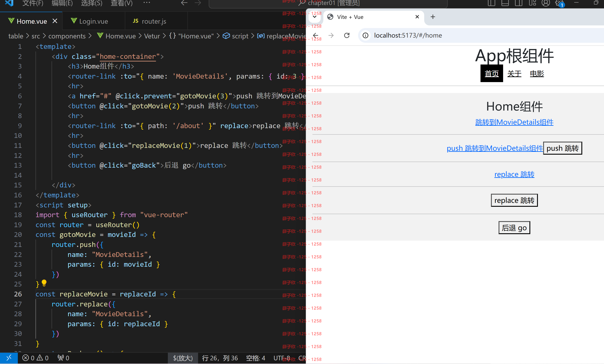Reload the browser page
This screenshot has height=364, width=604.
point(347,35)
